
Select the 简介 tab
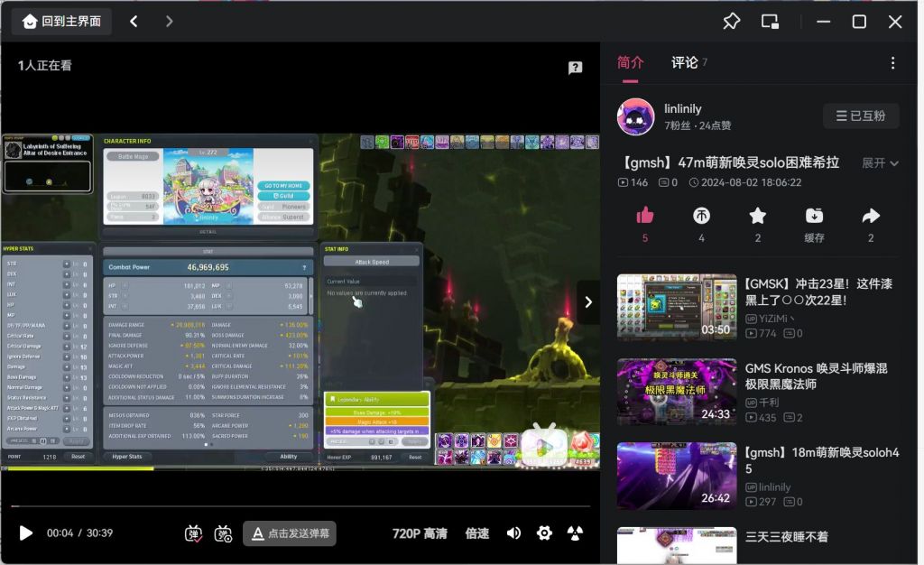(x=631, y=62)
